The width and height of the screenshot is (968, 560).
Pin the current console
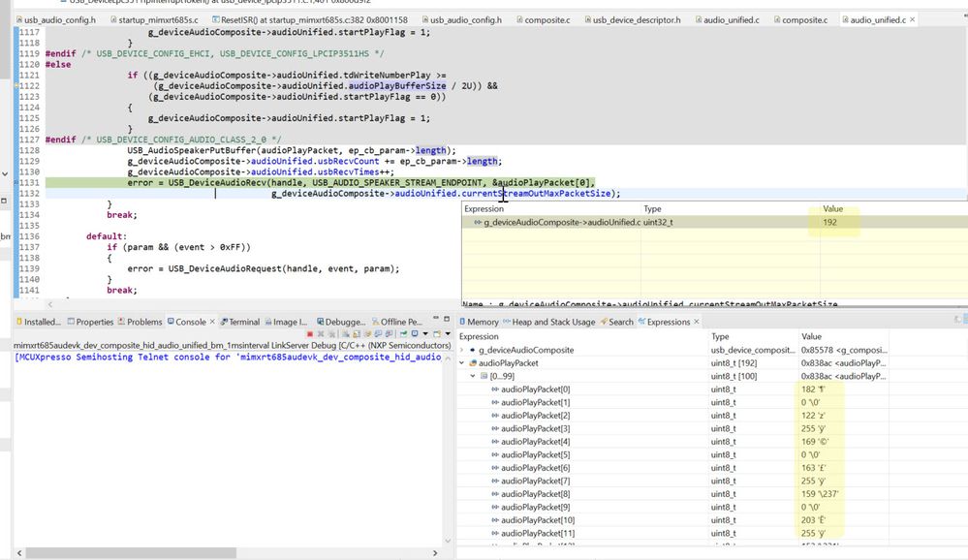point(403,334)
